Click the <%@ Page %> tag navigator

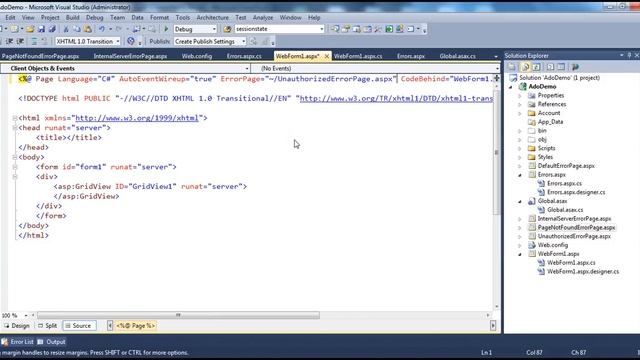[136, 326]
